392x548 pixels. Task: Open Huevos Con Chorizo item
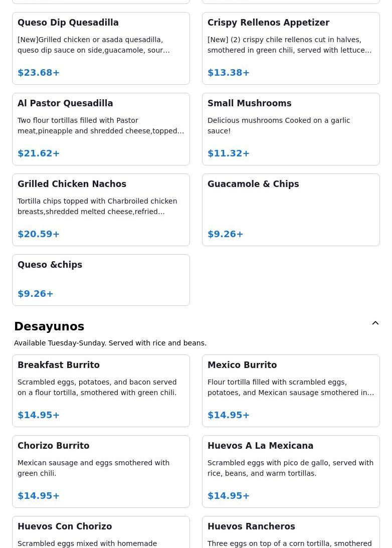(x=101, y=533)
